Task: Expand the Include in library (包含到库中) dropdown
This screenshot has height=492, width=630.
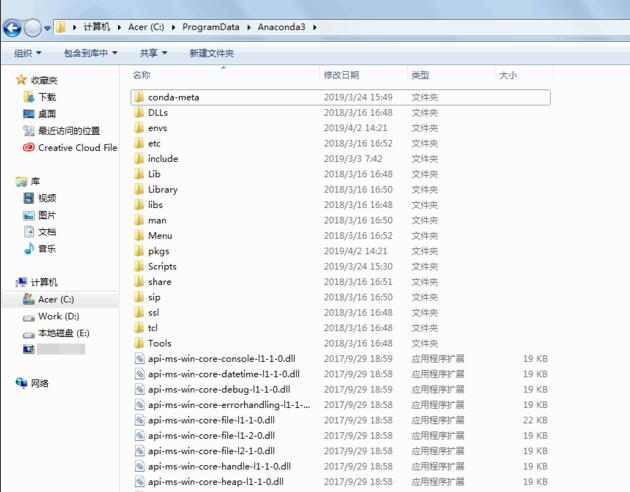Action: tap(90, 53)
